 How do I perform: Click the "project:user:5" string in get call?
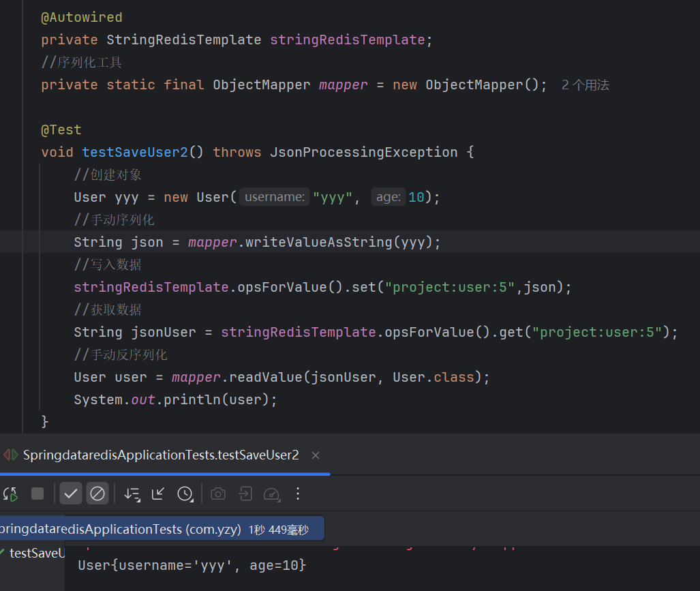click(597, 332)
